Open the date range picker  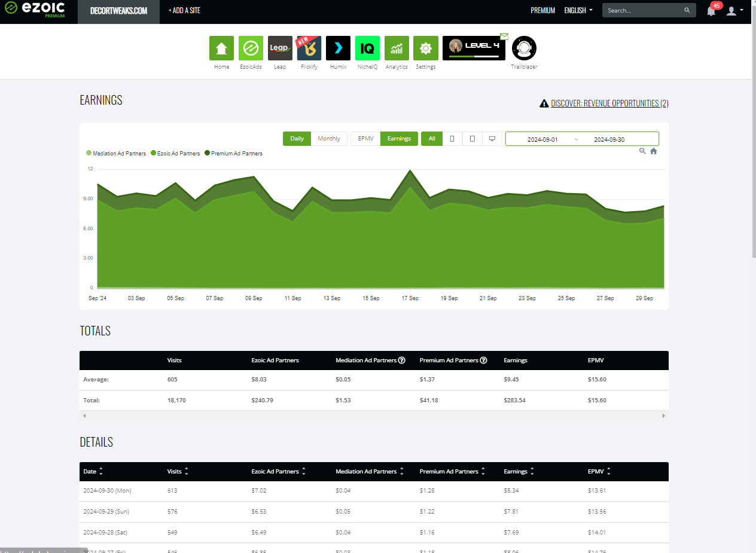[582, 139]
